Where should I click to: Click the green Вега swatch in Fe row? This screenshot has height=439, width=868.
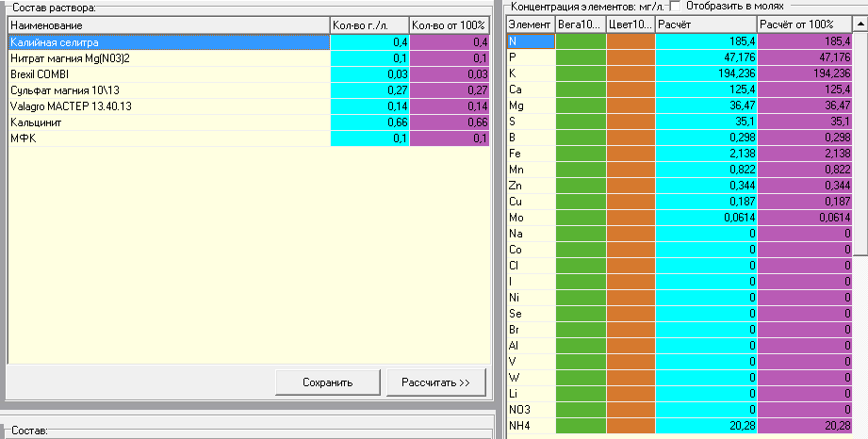coord(581,154)
